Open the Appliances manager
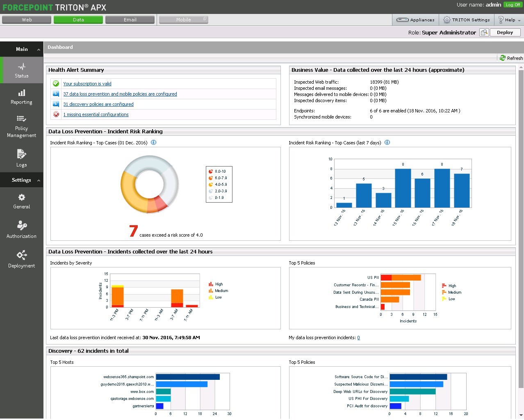The height and width of the screenshot is (420, 524). (415, 19)
